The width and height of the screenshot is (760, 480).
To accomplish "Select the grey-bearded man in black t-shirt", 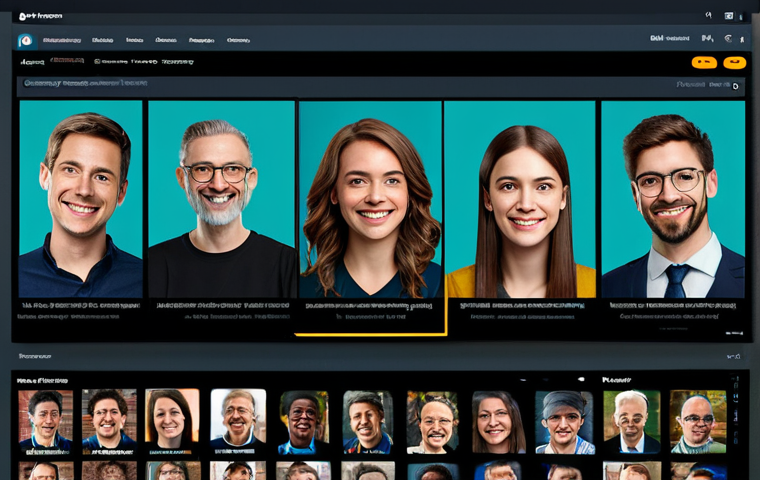I will tap(222, 199).
